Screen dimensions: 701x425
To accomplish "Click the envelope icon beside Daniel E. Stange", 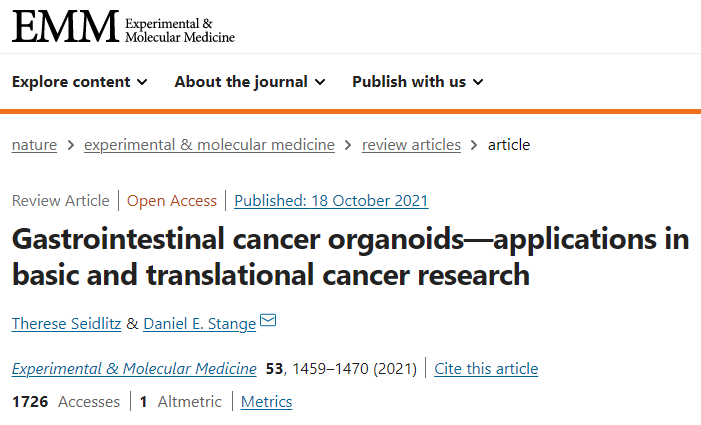I will point(268,320).
